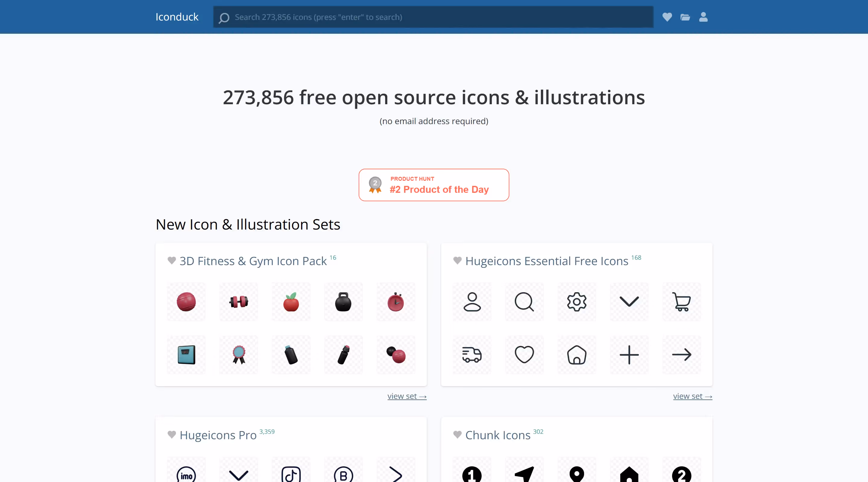This screenshot has width=868, height=482.
Task: Select the blue weight scale 3D icon
Action: coord(186,354)
